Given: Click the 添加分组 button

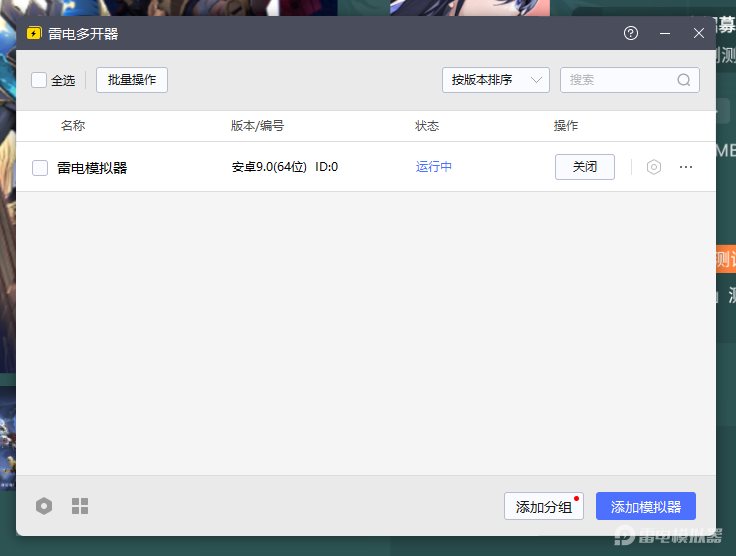Looking at the screenshot, I should 544,506.
